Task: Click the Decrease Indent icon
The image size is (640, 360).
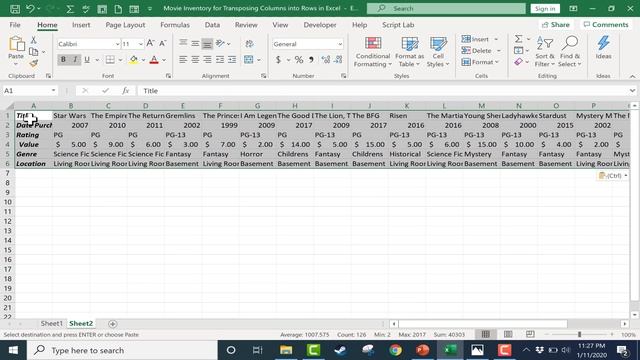Action: [220, 60]
